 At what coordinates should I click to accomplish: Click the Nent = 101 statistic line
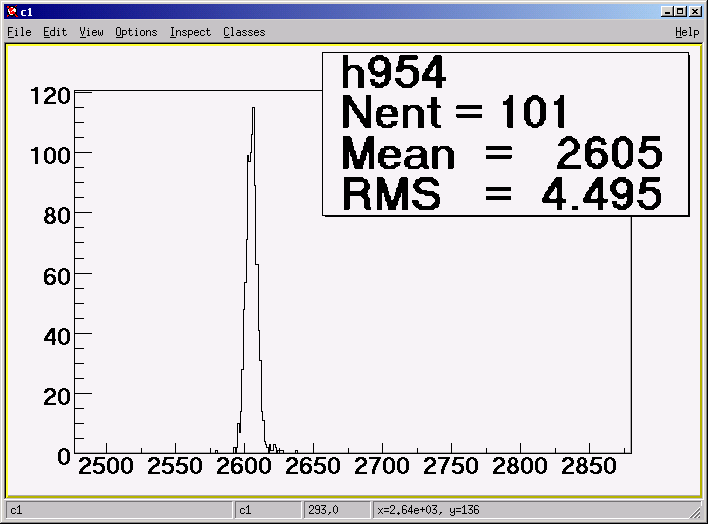(454, 112)
